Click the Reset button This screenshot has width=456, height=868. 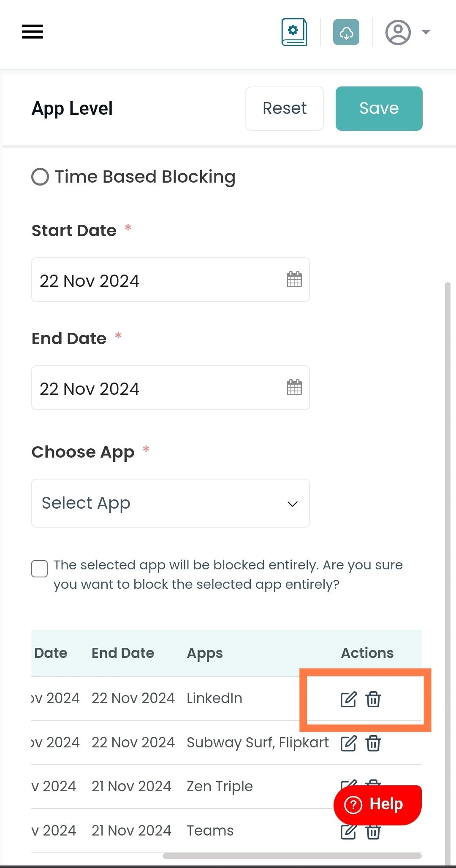285,108
